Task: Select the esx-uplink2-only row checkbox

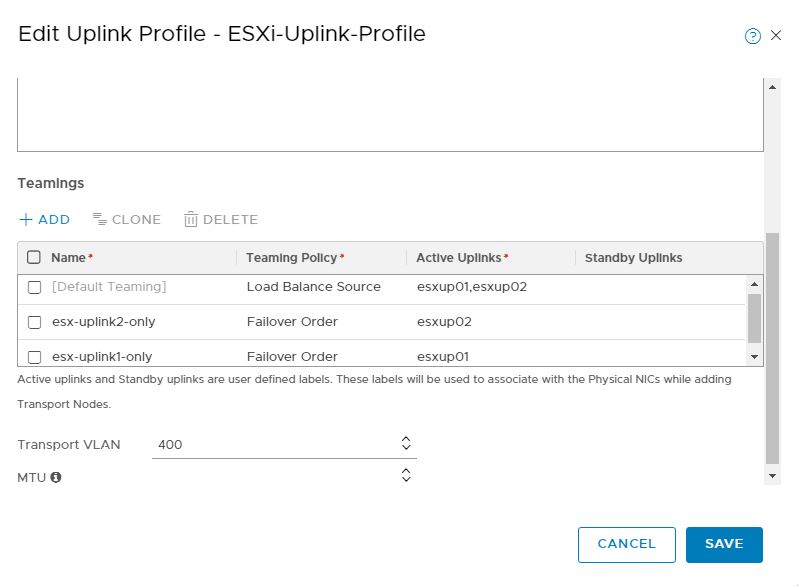Action: 34,322
